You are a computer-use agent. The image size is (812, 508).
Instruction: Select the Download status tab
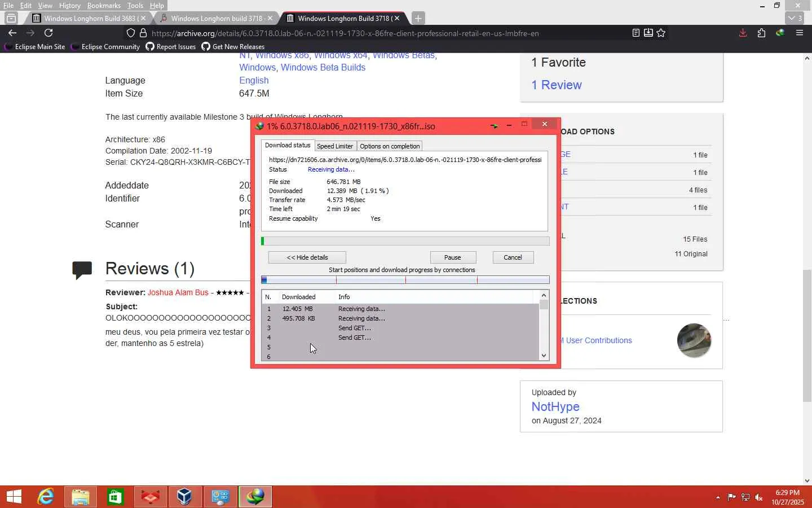pyautogui.click(x=288, y=145)
